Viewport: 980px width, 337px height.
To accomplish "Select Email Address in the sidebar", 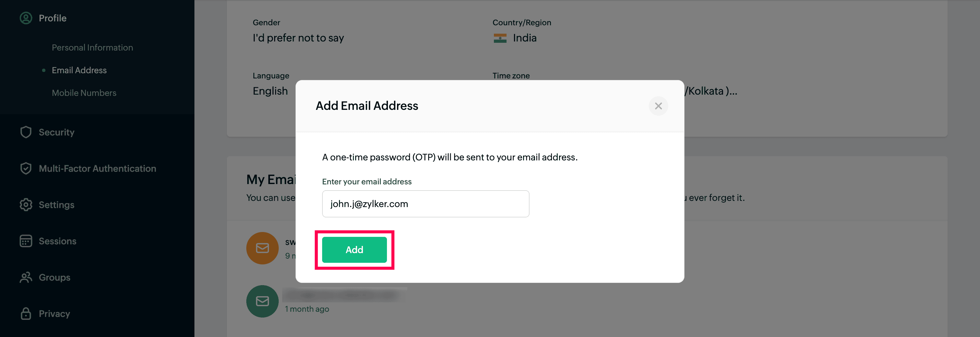I will [x=79, y=70].
